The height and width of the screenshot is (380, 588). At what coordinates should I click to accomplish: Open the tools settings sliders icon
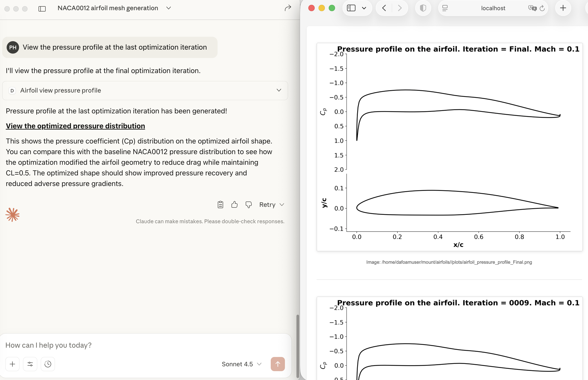coord(30,364)
